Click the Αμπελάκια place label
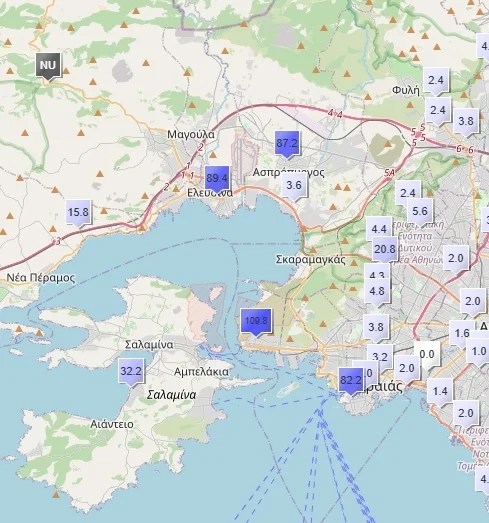 201,372
